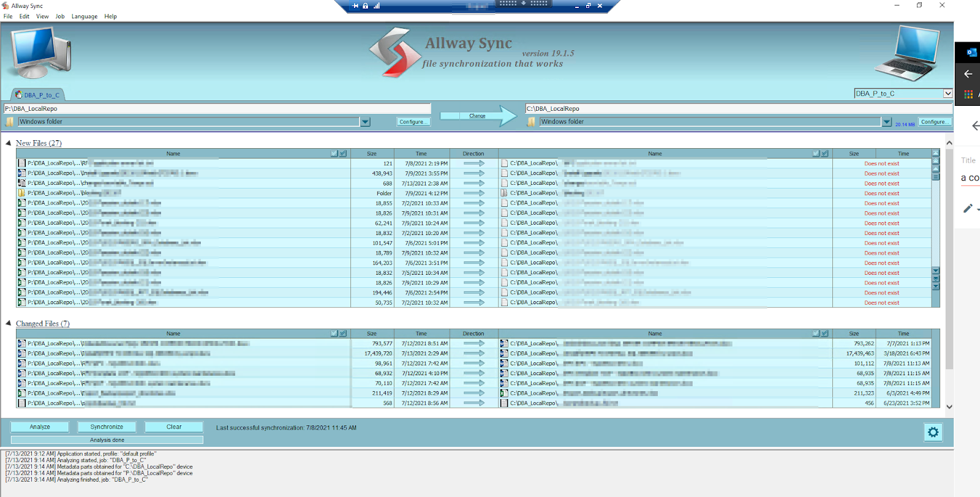Viewport: 980px width, 497px height.
Task: Click the P:\DBA_LocalRepo path field
Action: (217, 108)
